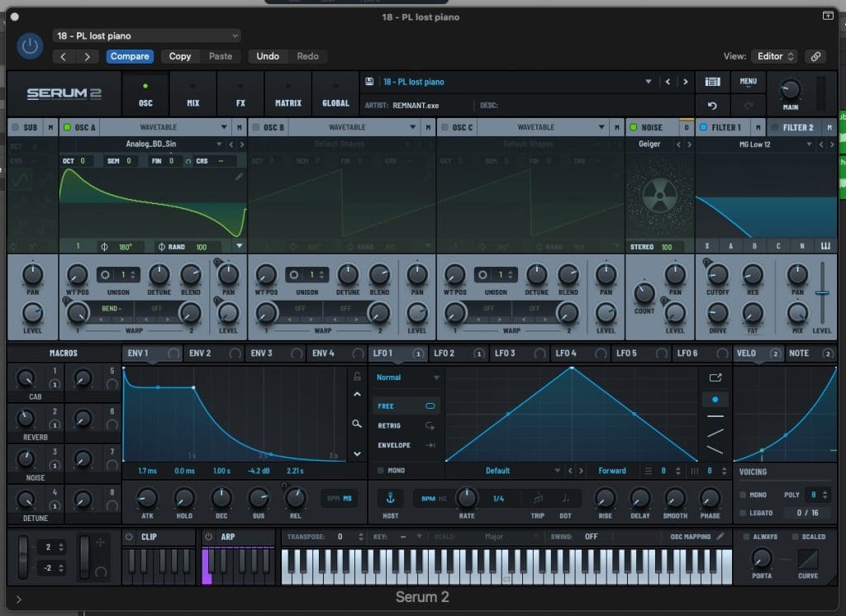The image size is (846, 616).
Task: Enable LFO MONO checkbox
Action: click(x=380, y=471)
